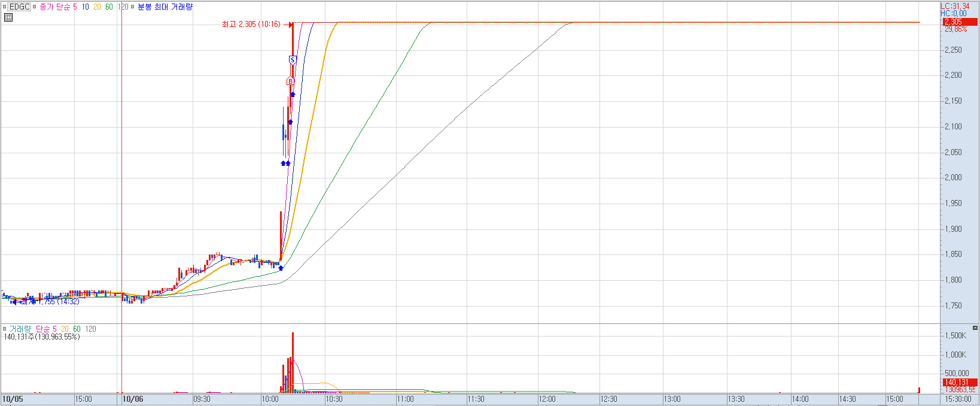The image size is (980, 406).
Task: Click the B buy signal marker
Action: (x=290, y=81)
